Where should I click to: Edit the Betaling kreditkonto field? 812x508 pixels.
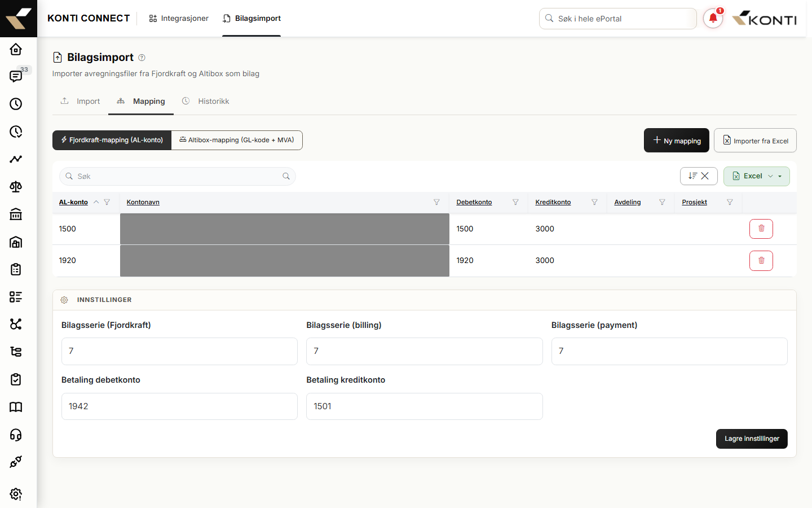[x=425, y=406]
